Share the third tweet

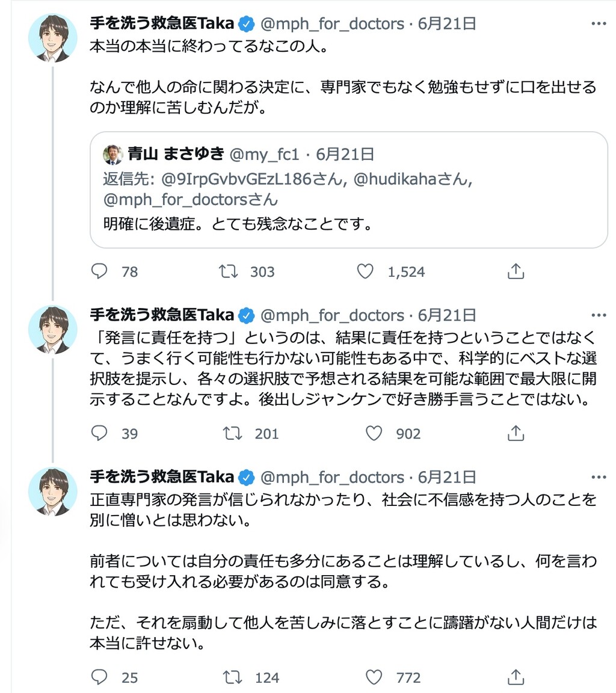point(516,677)
